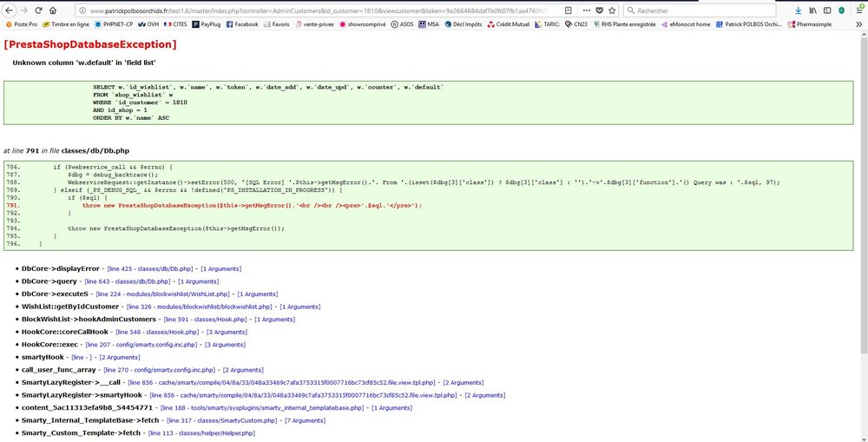Click the highlighted line 791 throw statement
The image size is (868, 442).
[x=252, y=206]
